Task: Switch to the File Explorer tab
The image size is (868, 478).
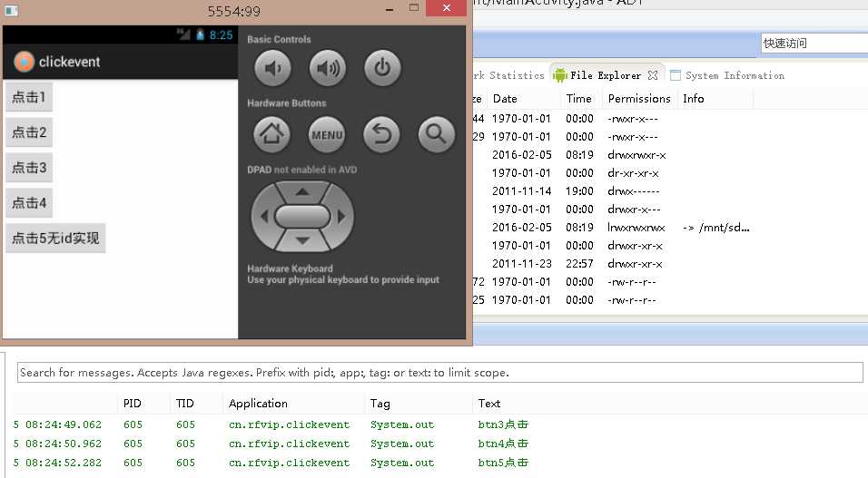Action: click(x=606, y=75)
